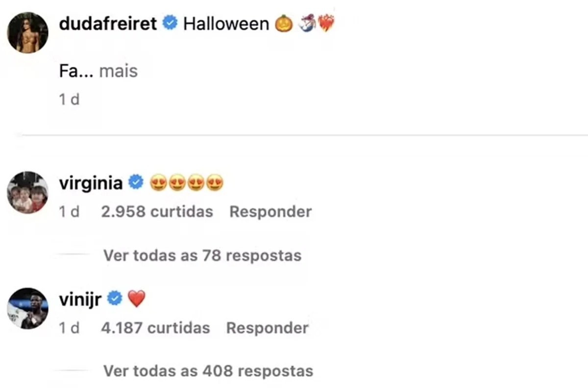Reply to virginia's comment via Responder
This screenshot has height=392, width=588.
click(270, 212)
